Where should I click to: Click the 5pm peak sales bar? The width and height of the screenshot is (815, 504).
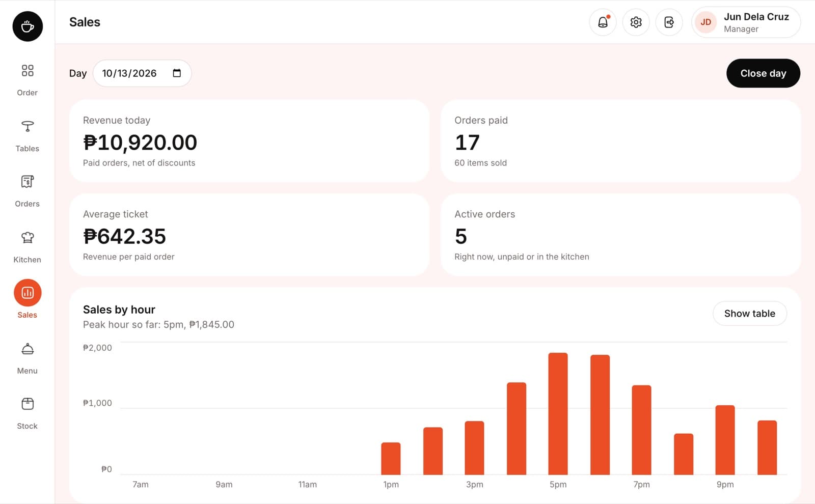pyautogui.click(x=558, y=413)
